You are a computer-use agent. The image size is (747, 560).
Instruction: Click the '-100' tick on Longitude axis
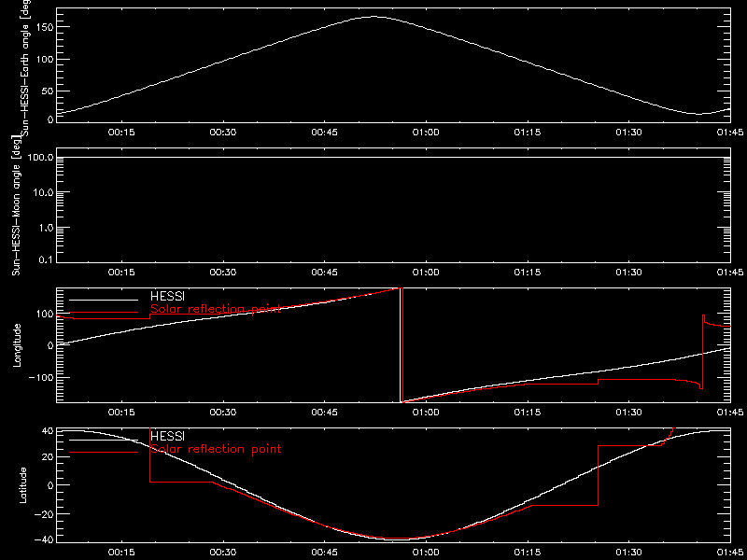[x=40, y=377]
